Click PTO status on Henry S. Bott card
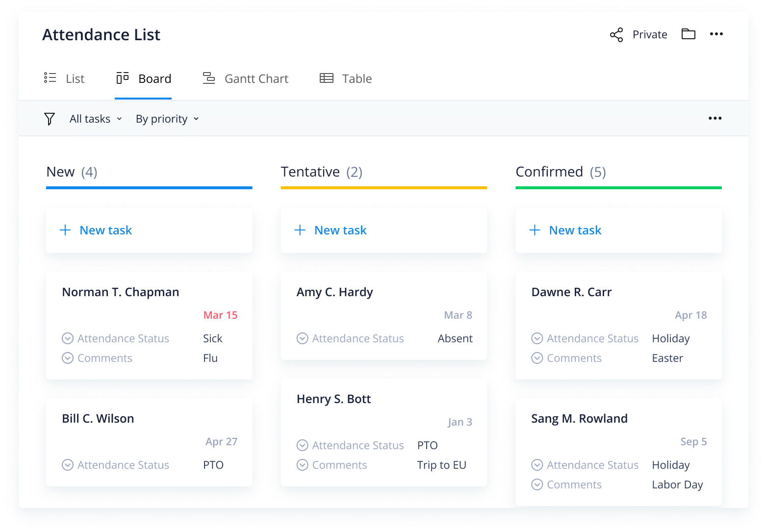Viewport: 766px width, 532px height. (x=428, y=446)
